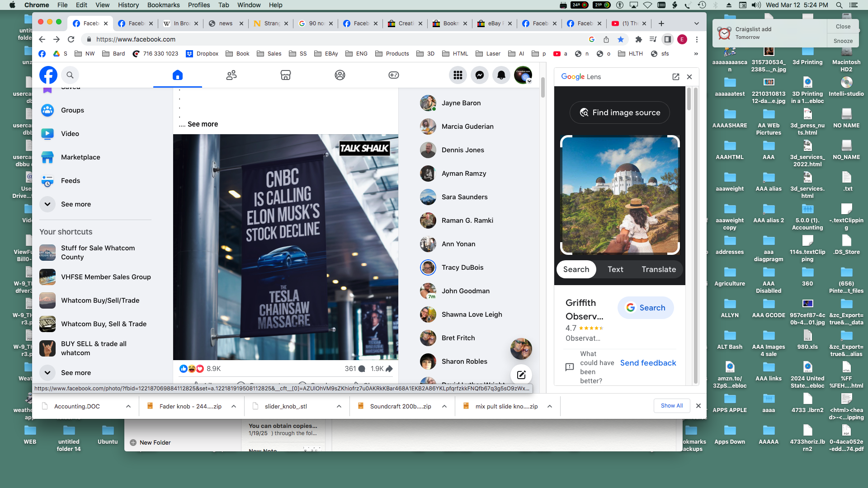Open Marketplace icon in top navigation
This screenshot has height=488, width=868.
pyautogui.click(x=285, y=75)
